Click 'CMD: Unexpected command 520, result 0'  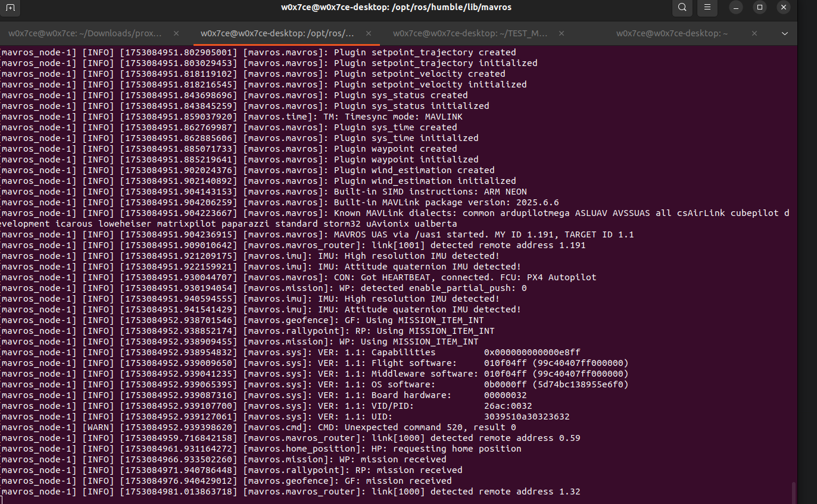coord(417,427)
